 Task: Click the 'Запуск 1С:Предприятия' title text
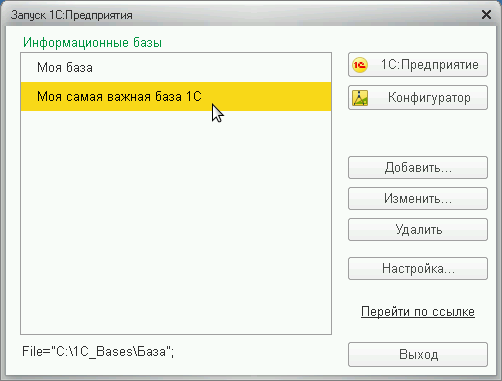[x=71, y=15]
